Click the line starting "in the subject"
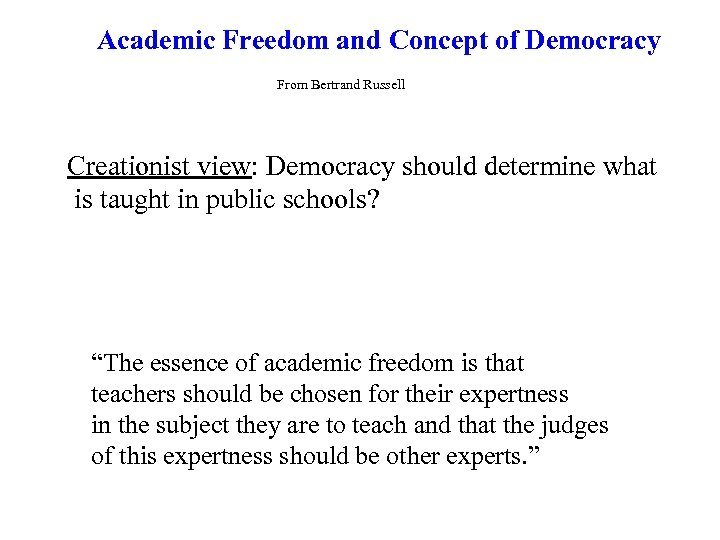 [350, 425]
